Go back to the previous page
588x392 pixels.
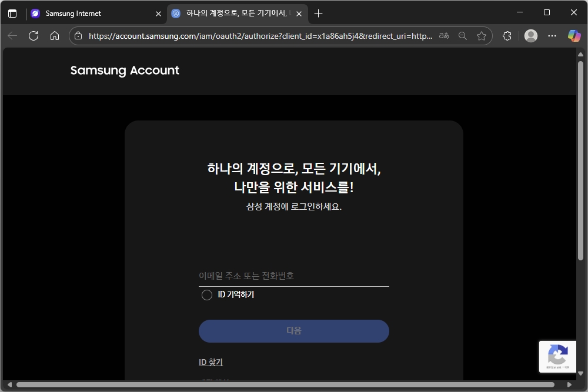(12, 36)
